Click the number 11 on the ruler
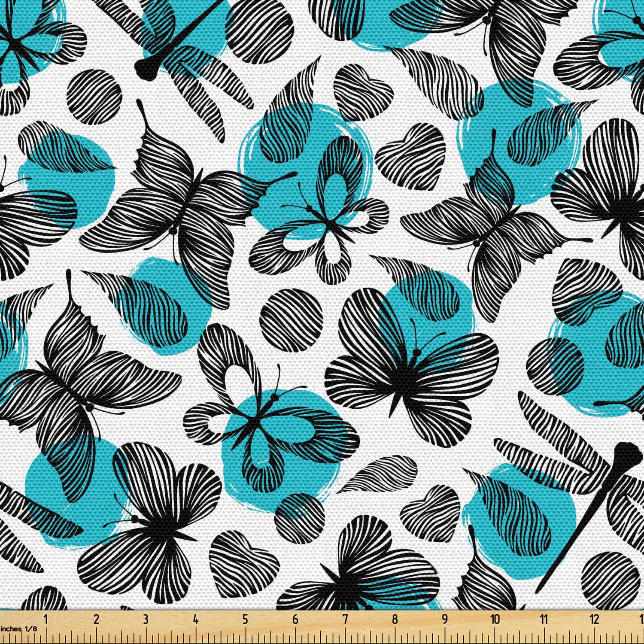Screen dimensions: 644x644 pyautogui.click(x=544, y=619)
